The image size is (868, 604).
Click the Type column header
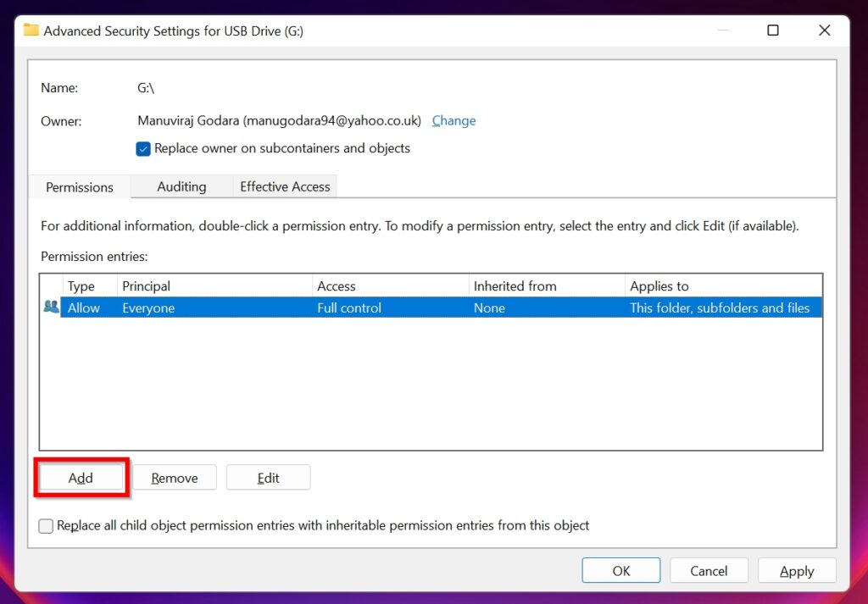(x=82, y=285)
